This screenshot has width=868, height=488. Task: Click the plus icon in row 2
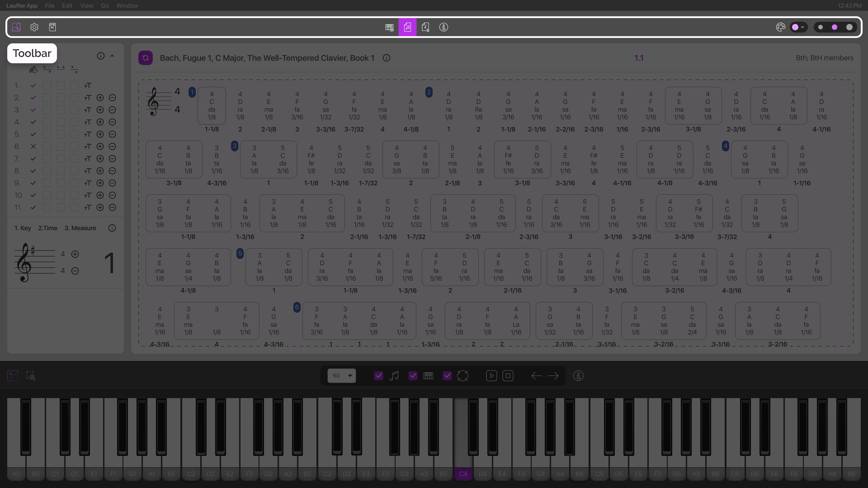pos(100,98)
